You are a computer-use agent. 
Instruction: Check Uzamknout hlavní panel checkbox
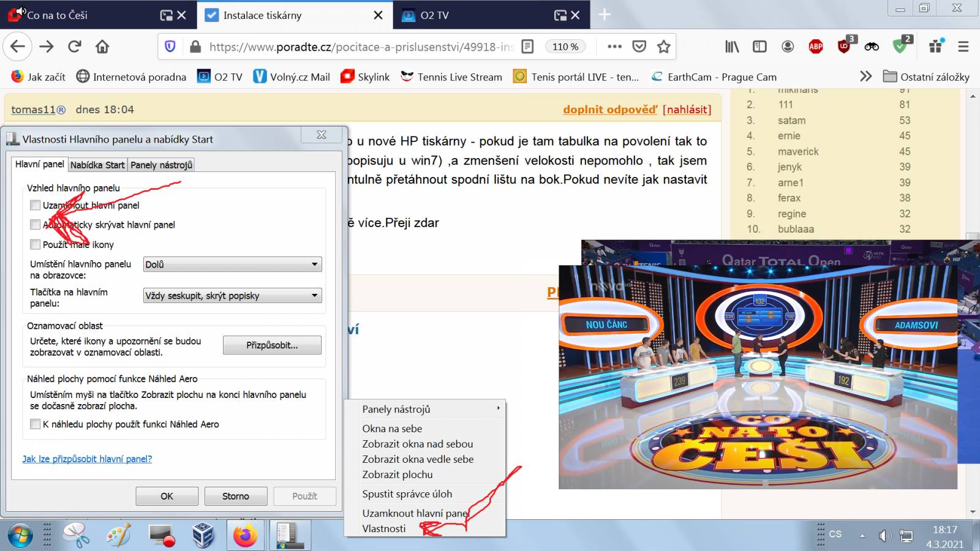tap(36, 205)
